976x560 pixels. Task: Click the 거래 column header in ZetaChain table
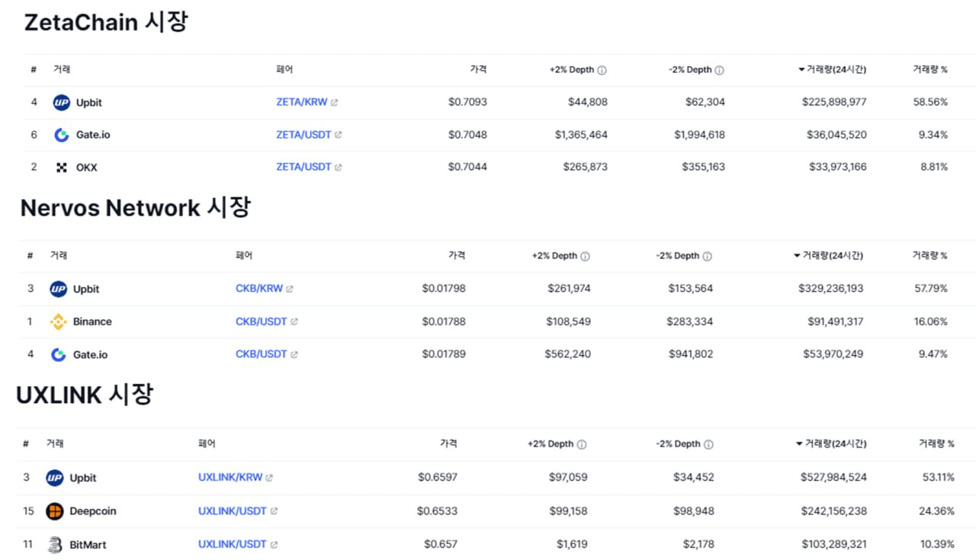tap(62, 69)
